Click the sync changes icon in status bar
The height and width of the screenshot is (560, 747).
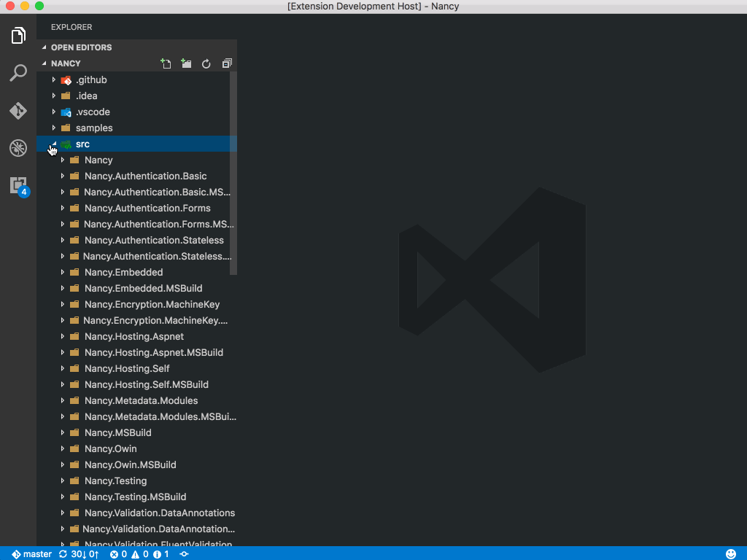pos(63,554)
